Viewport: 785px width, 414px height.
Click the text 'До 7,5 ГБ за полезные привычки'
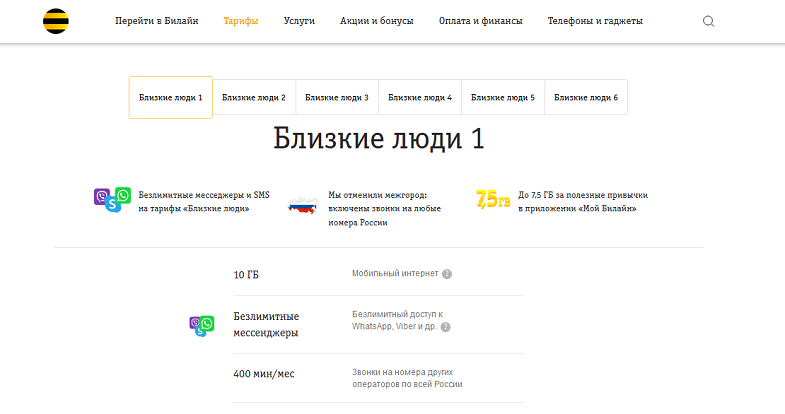[x=583, y=195]
